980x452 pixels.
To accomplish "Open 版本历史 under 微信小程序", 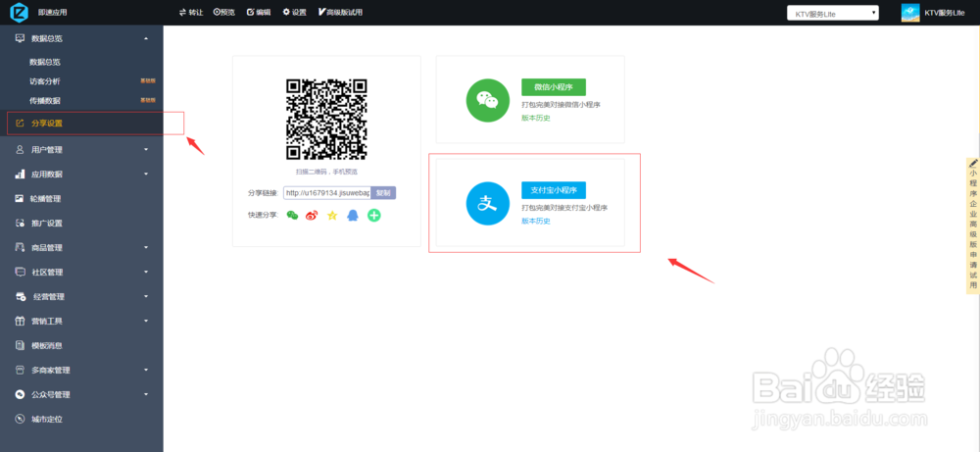I will click(x=536, y=119).
